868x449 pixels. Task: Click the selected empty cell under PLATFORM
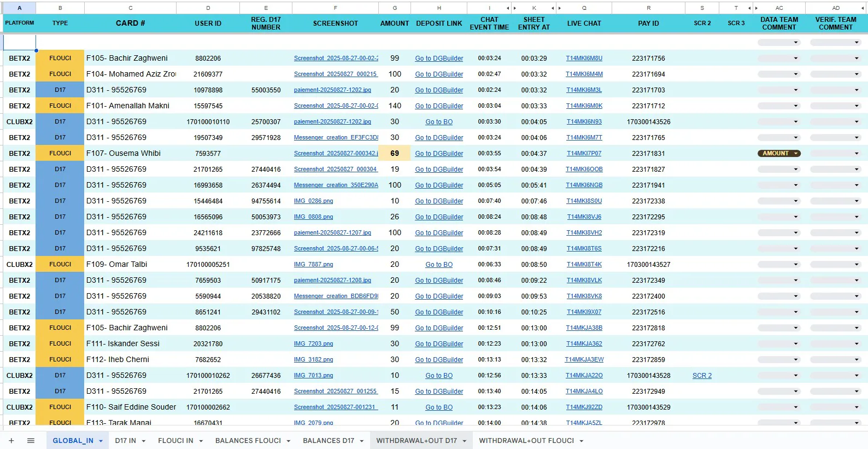[x=20, y=43]
